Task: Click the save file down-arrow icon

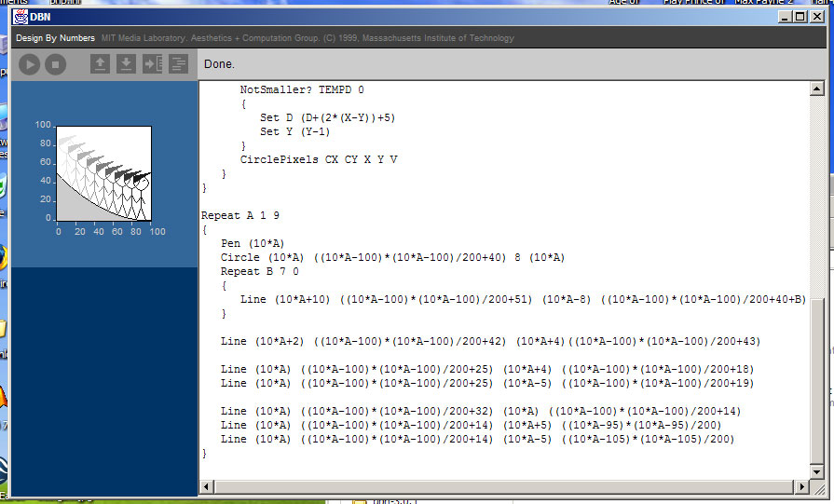Action: pos(126,64)
